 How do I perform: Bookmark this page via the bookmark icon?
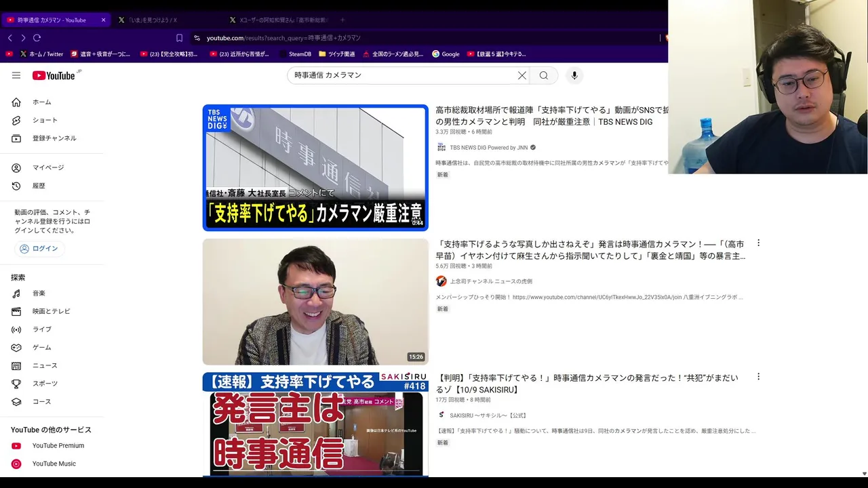[179, 38]
